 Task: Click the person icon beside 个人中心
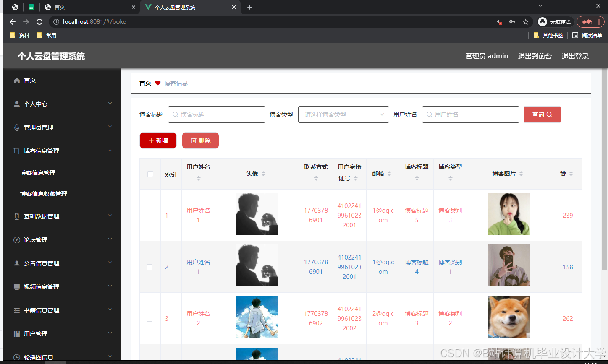[x=17, y=104]
